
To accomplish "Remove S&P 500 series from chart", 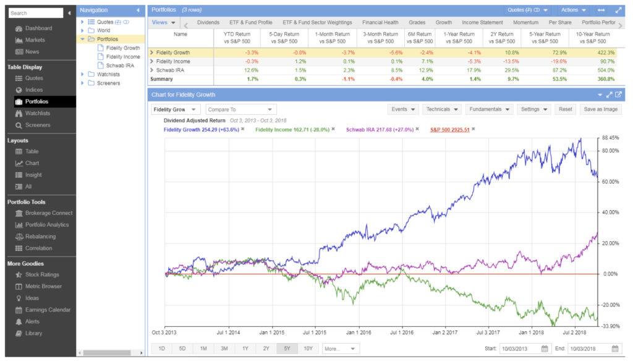I will [473, 129].
